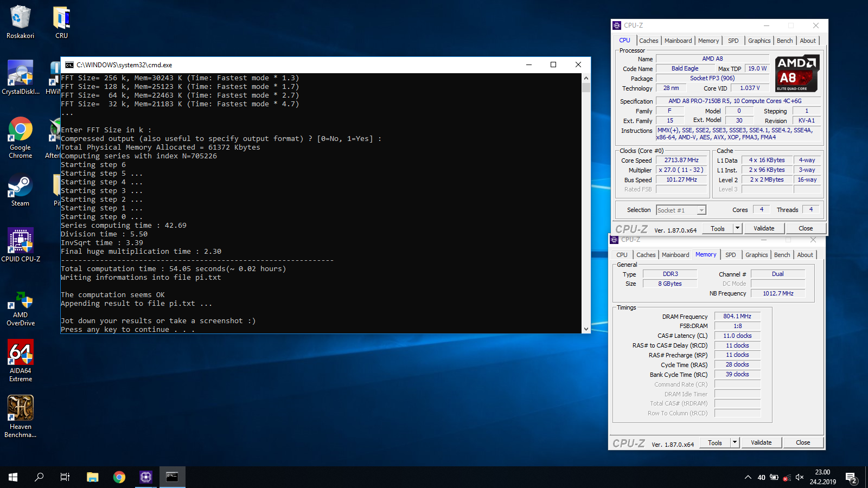Click the taskbar clock showing 23.00
The width and height of the screenshot is (868, 488).
(822, 477)
